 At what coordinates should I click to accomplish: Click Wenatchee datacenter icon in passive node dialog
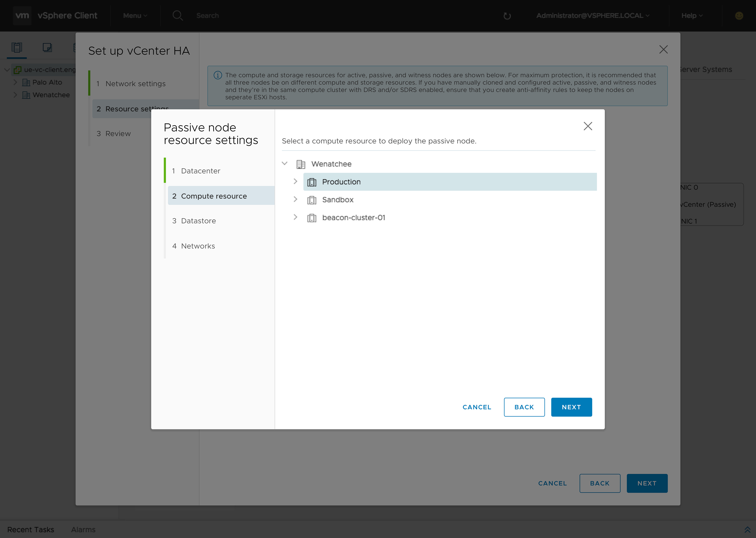(x=301, y=164)
